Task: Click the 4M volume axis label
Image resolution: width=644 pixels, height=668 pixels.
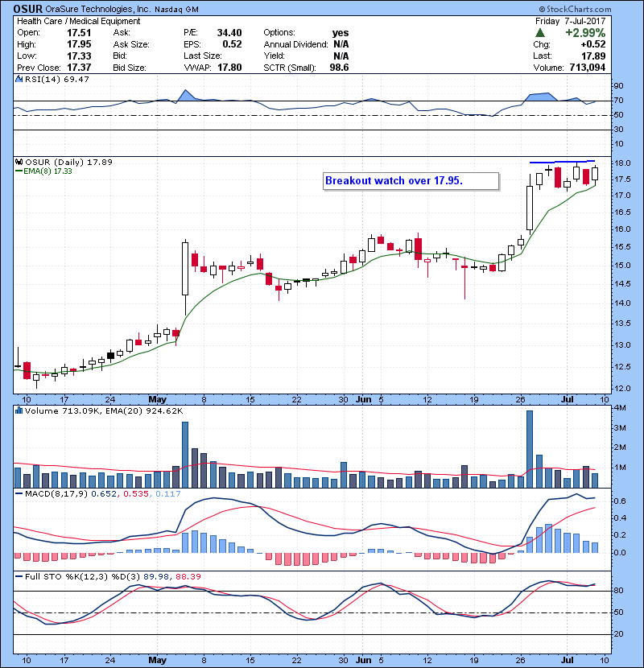Action: tap(620, 408)
